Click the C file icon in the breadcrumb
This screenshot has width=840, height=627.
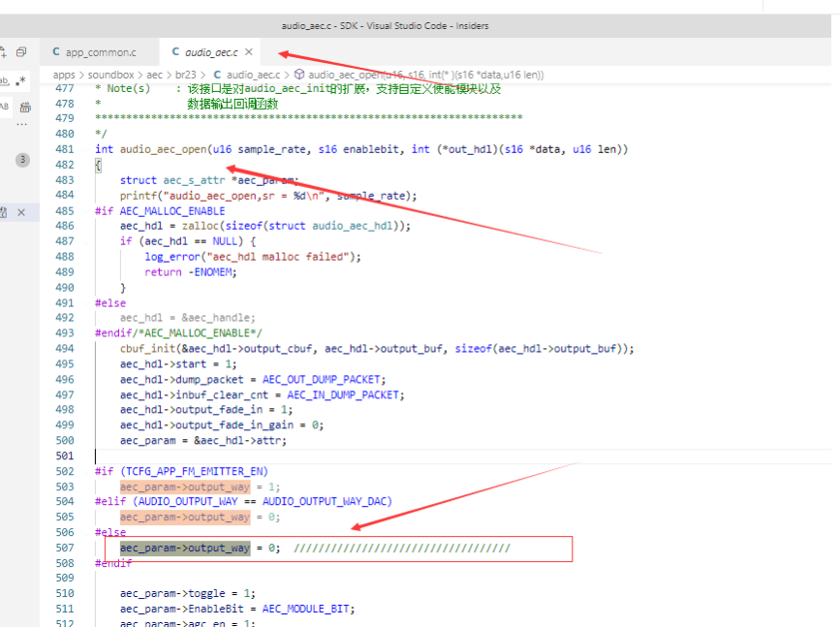point(217,75)
